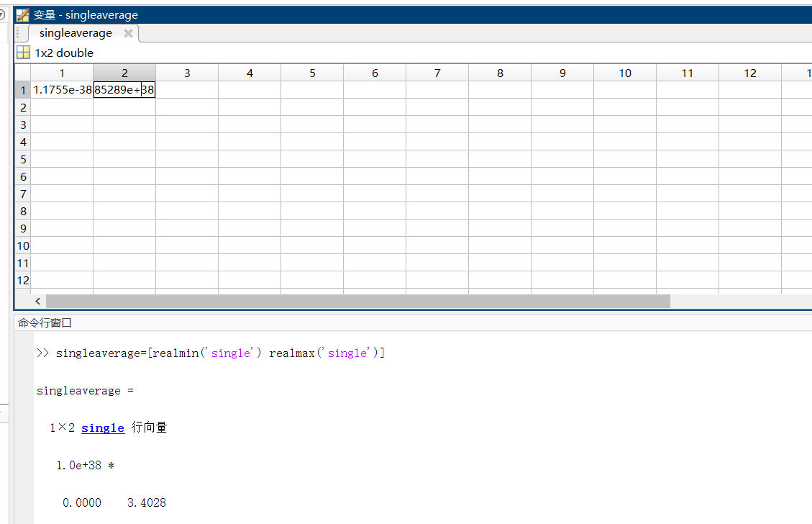Click the 变量 - singleaverage title bar
Screen dimensions: 812x524
(413, 14)
